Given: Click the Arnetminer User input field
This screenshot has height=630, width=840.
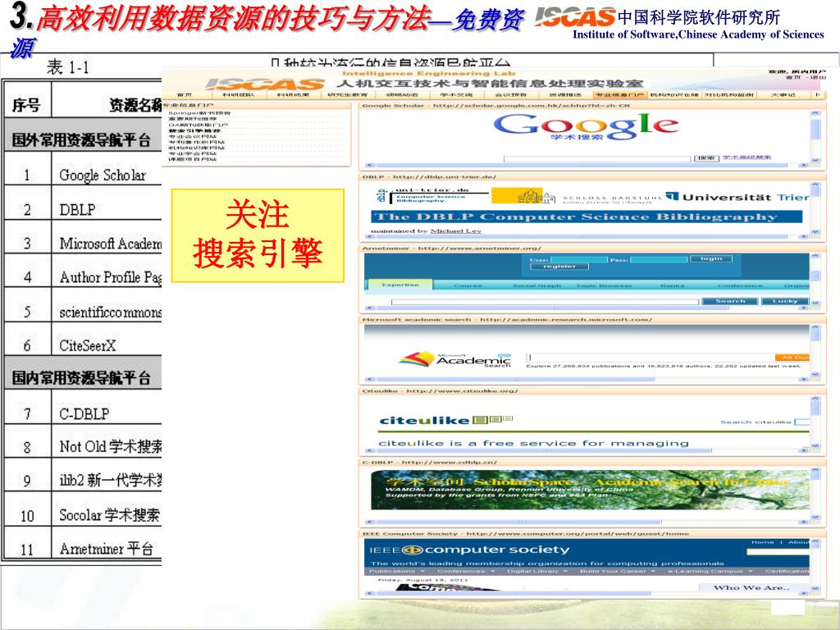Looking at the screenshot, I should click(x=578, y=260).
